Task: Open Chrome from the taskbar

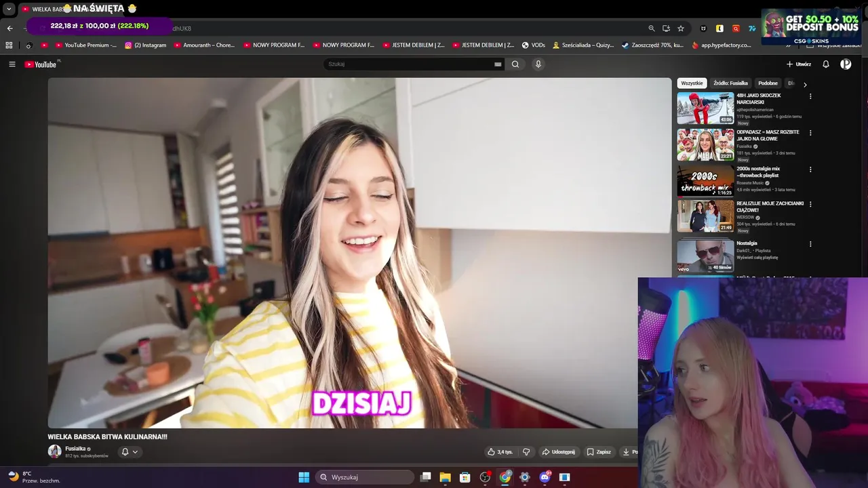Action: (x=505, y=477)
